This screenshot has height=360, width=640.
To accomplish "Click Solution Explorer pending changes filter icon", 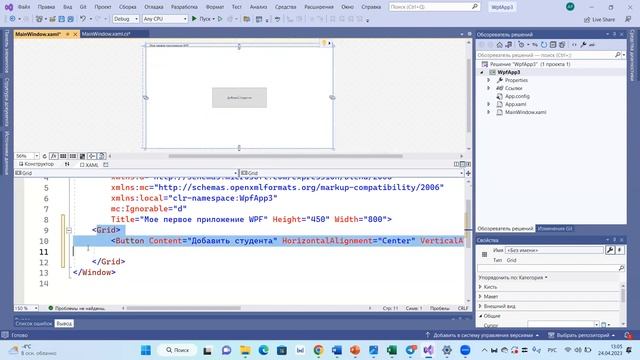I will (x=521, y=44).
